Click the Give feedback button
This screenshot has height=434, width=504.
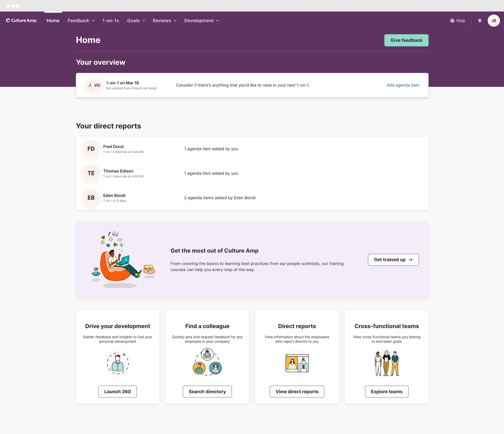(x=406, y=40)
